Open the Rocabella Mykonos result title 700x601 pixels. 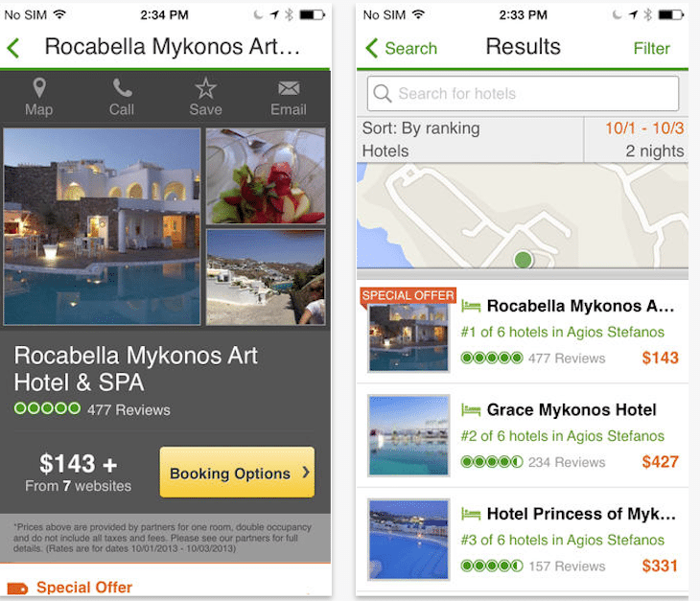(x=580, y=306)
